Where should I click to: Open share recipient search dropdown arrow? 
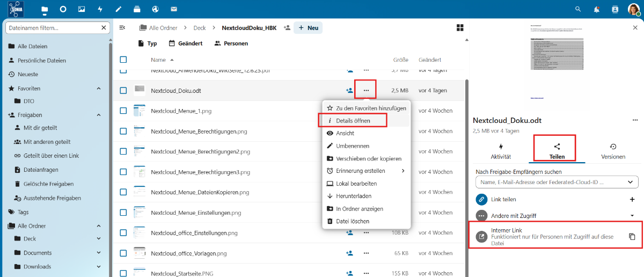(630, 182)
